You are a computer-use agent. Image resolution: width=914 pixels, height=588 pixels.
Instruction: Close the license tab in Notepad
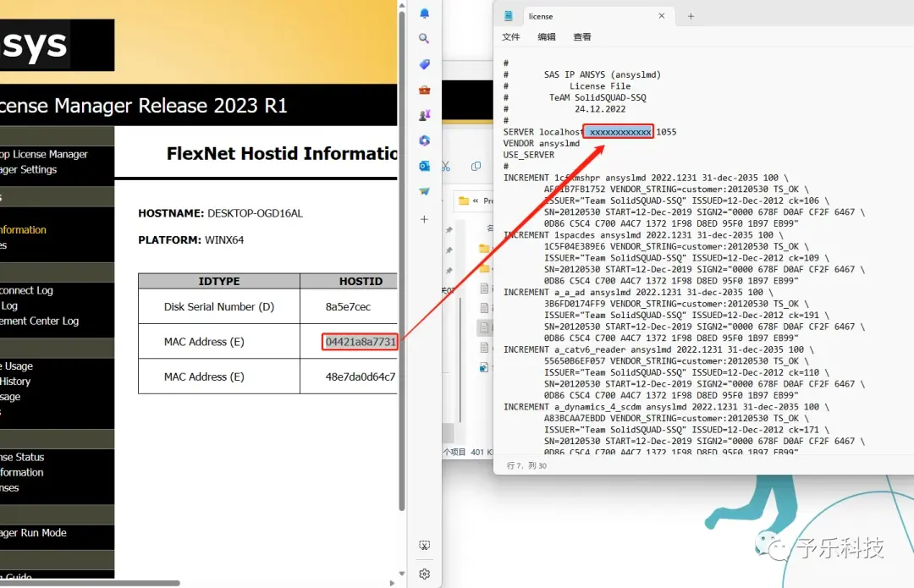pyautogui.click(x=662, y=16)
